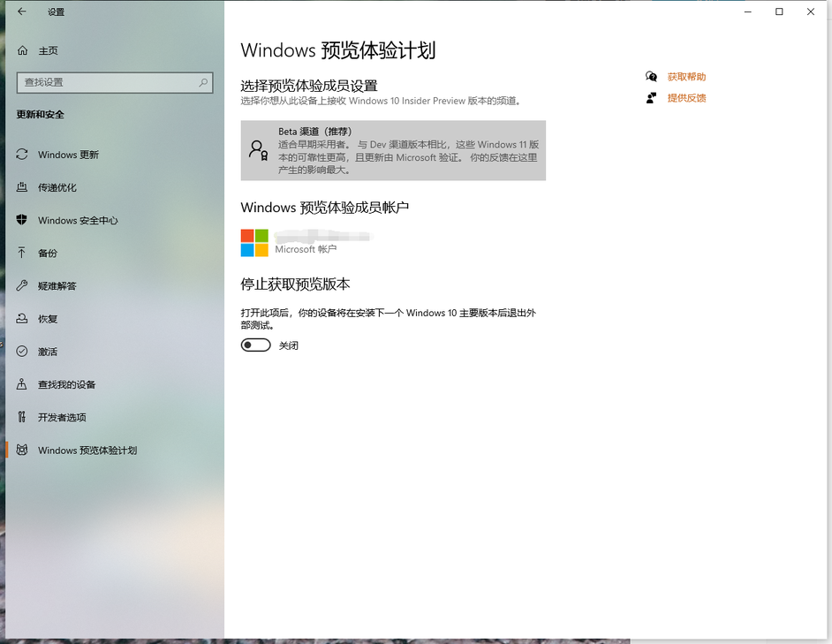
Task: Click the Microsoft 帐户 account entry
Action: point(307,243)
